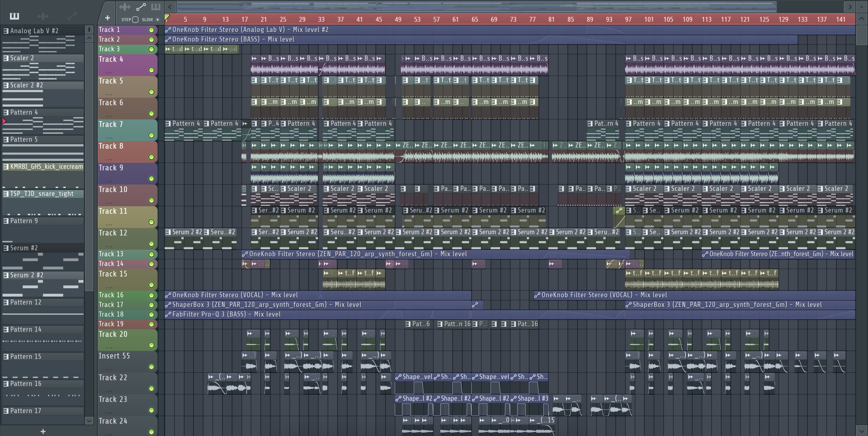Click the Track 2 header label
Screen dimensions: 868x436
point(109,39)
